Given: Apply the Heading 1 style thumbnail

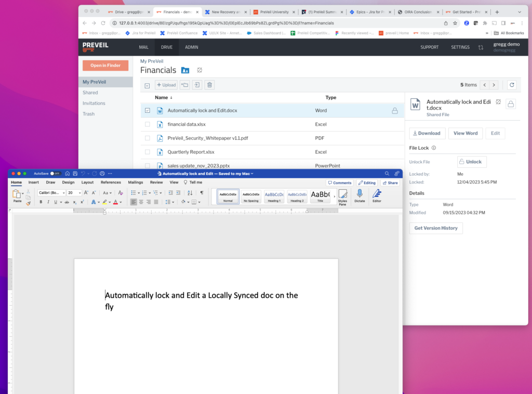Looking at the screenshot, I should tap(274, 196).
